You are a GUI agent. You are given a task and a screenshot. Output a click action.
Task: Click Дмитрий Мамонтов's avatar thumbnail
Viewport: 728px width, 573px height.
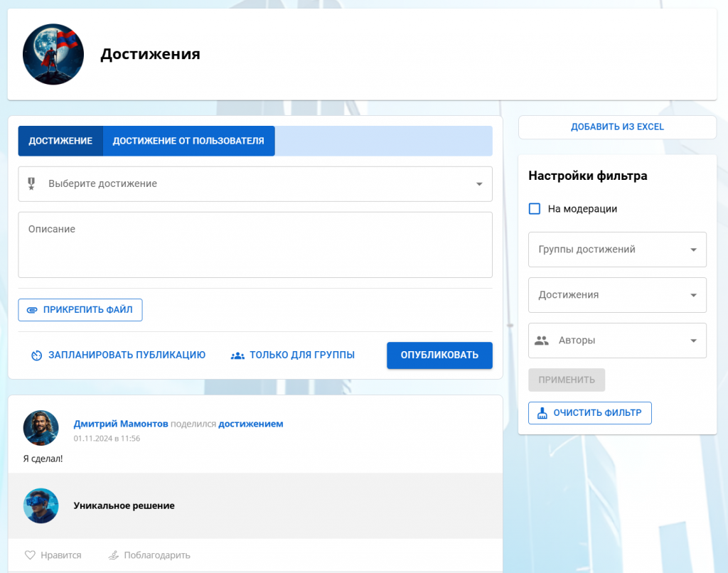click(41, 428)
